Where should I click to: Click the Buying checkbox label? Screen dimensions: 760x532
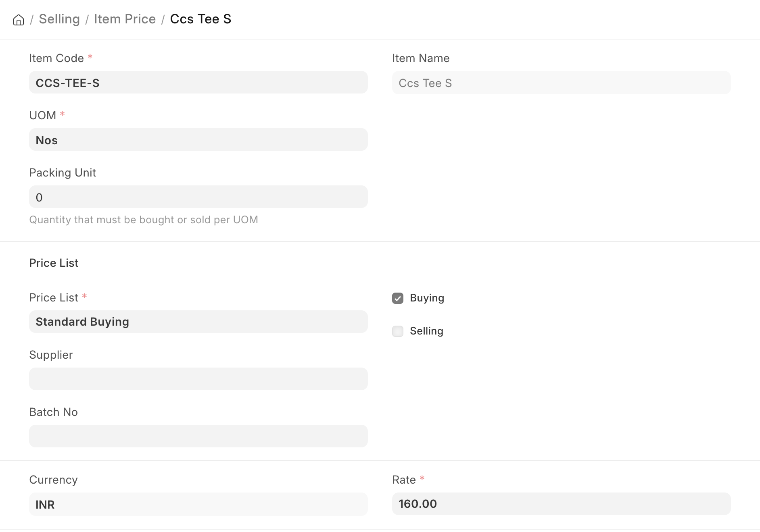(x=427, y=298)
